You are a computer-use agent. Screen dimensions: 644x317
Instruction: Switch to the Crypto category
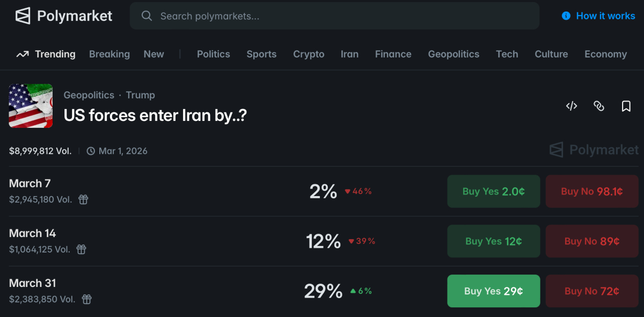[309, 54]
